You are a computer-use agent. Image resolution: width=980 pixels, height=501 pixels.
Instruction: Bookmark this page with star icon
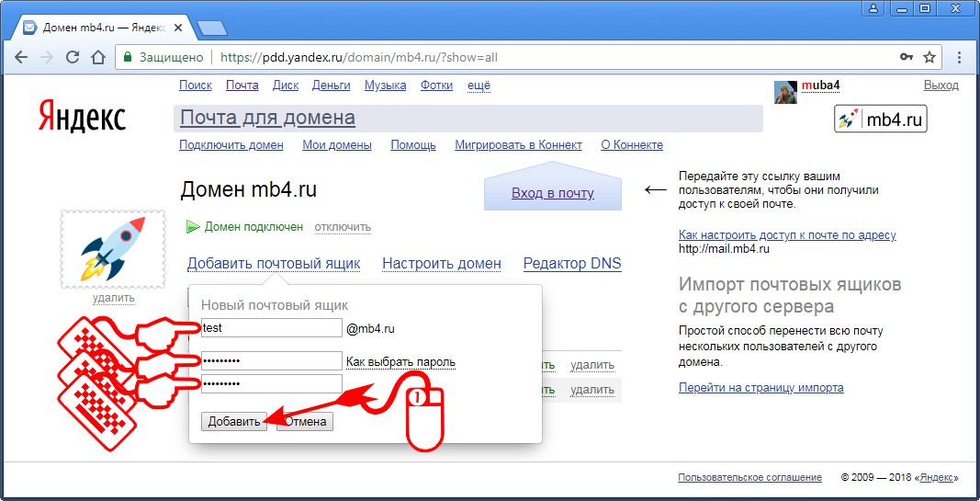(x=929, y=58)
